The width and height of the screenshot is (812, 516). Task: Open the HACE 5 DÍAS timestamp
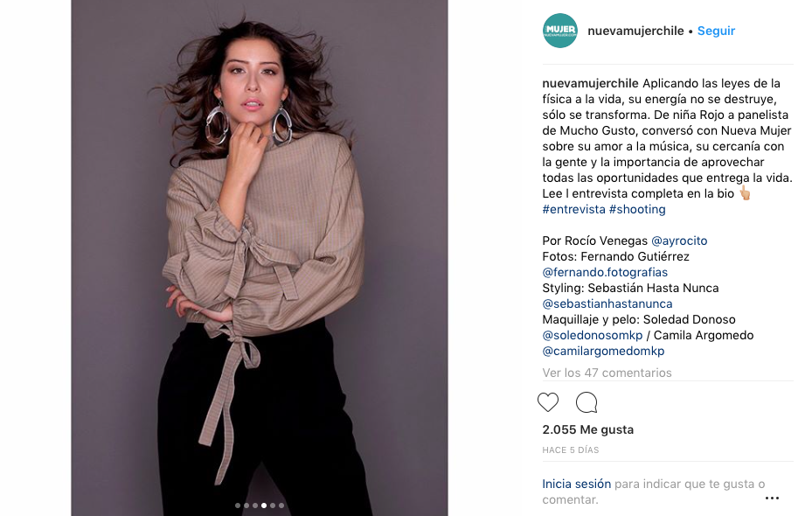[x=570, y=450]
